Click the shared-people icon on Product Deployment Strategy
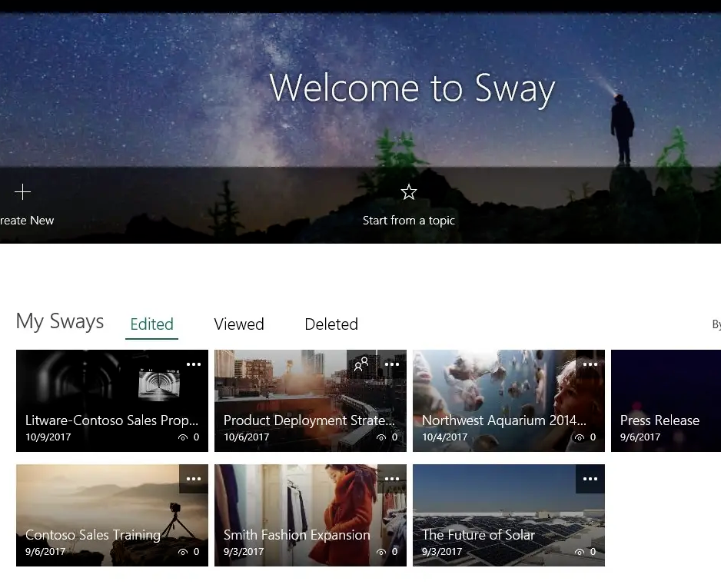This screenshot has height=588, width=721. pyautogui.click(x=362, y=364)
